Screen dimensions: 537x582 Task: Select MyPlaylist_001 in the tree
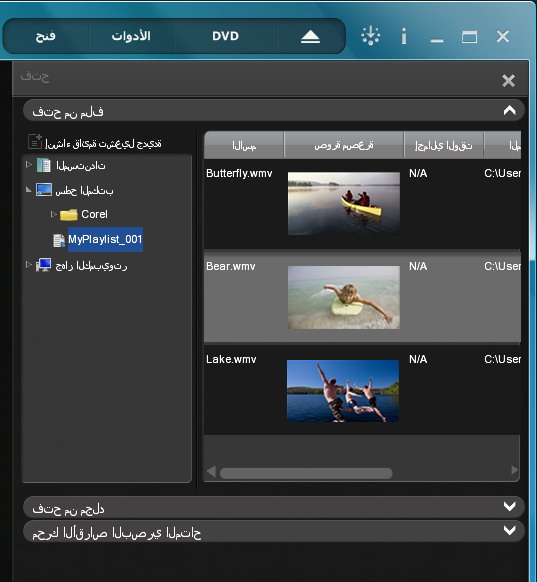[x=105, y=239]
